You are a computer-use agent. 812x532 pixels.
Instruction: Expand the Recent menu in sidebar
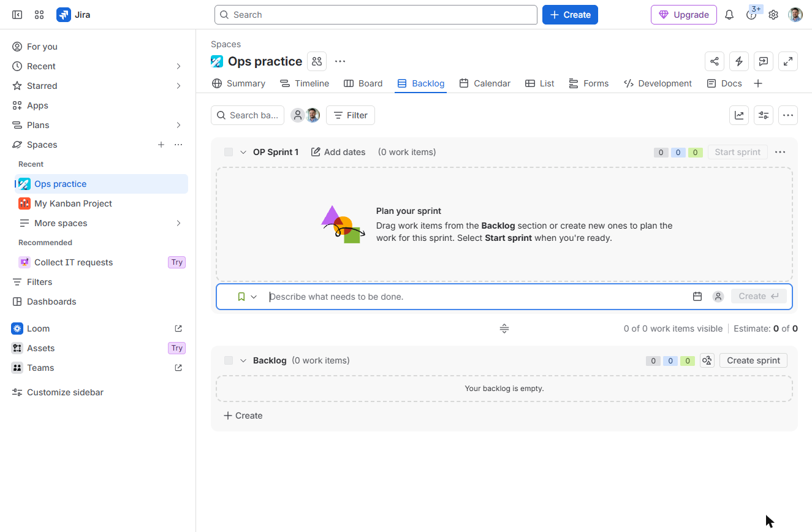178,66
